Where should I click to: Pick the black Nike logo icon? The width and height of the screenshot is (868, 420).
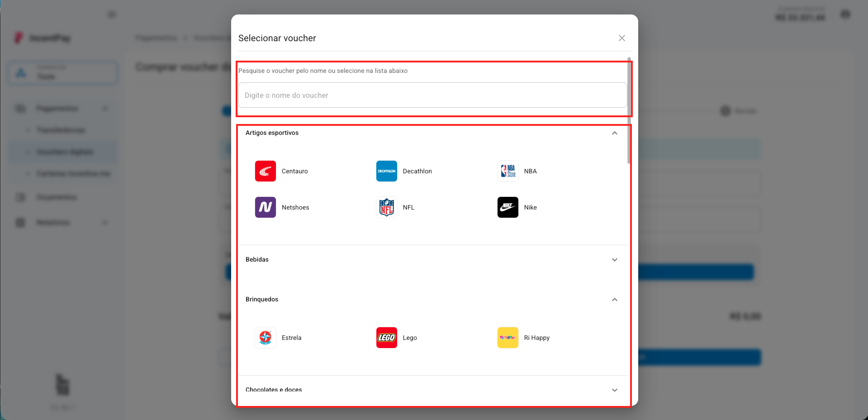click(508, 207)
